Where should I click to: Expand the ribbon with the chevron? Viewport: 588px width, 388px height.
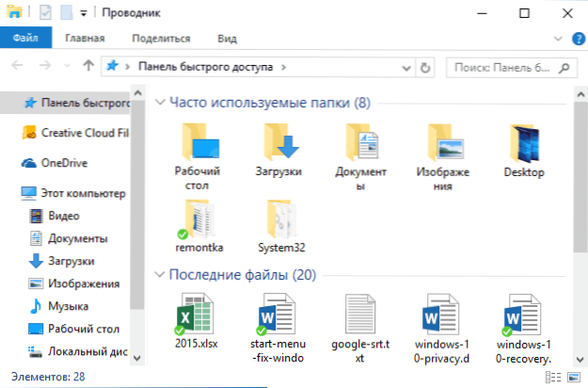558,39
